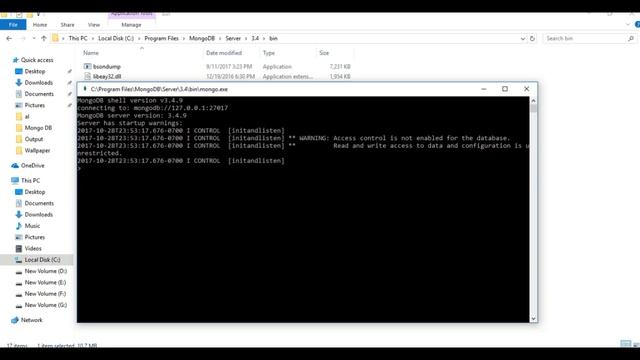Select This PC in the address path
640x360 pixels.
pos(78,38)
